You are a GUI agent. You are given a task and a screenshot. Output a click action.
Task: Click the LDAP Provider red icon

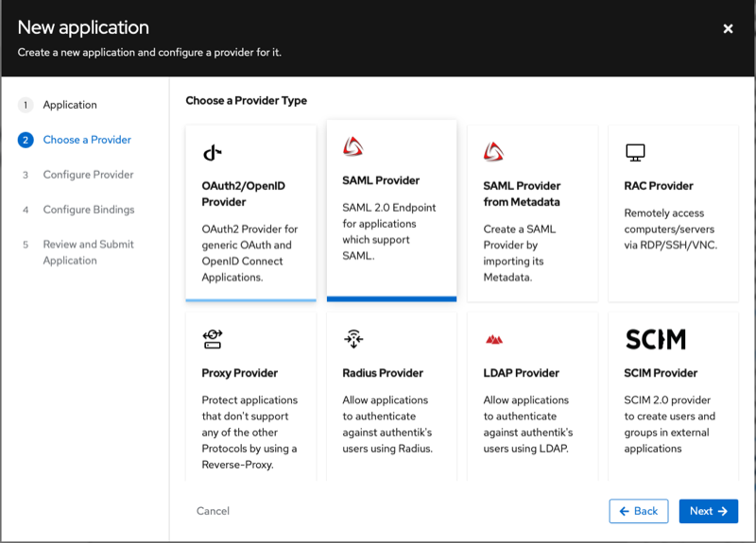pyautogui.click(x=493, y=340)
